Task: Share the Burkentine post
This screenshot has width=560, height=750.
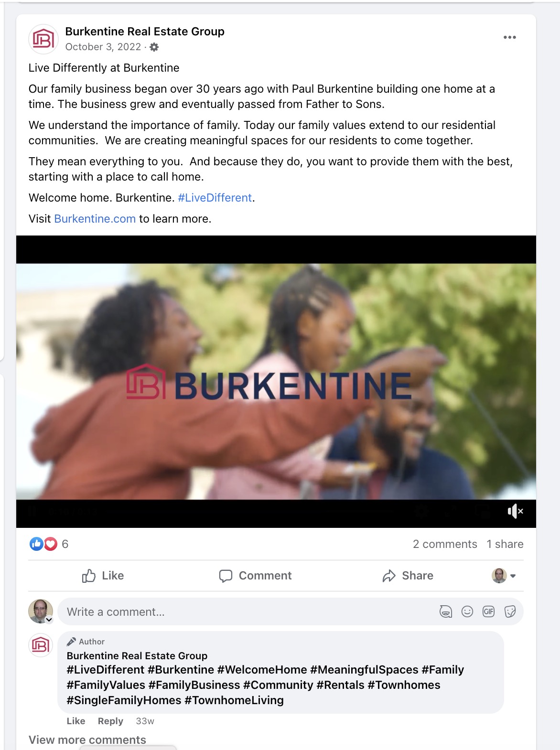Action: tap(408, 576)
